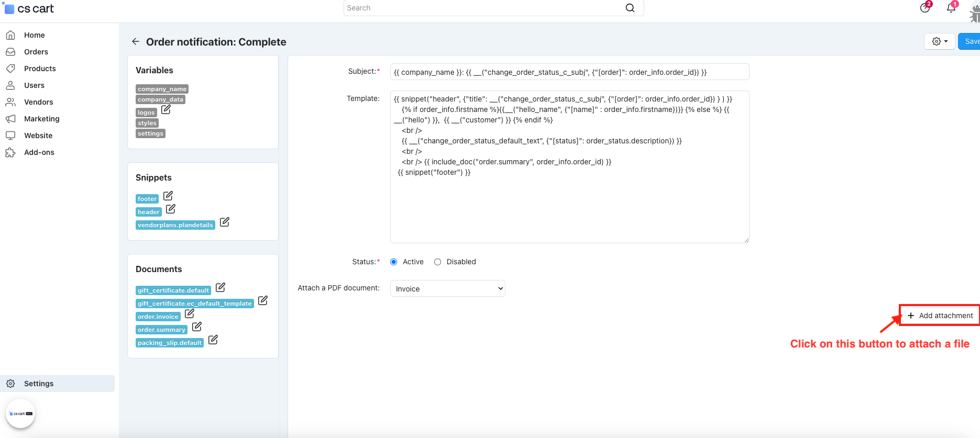Edit packing_slip.default document via pencil icon
This screenshot has width=980, height=438.
(x=213, y=340)
